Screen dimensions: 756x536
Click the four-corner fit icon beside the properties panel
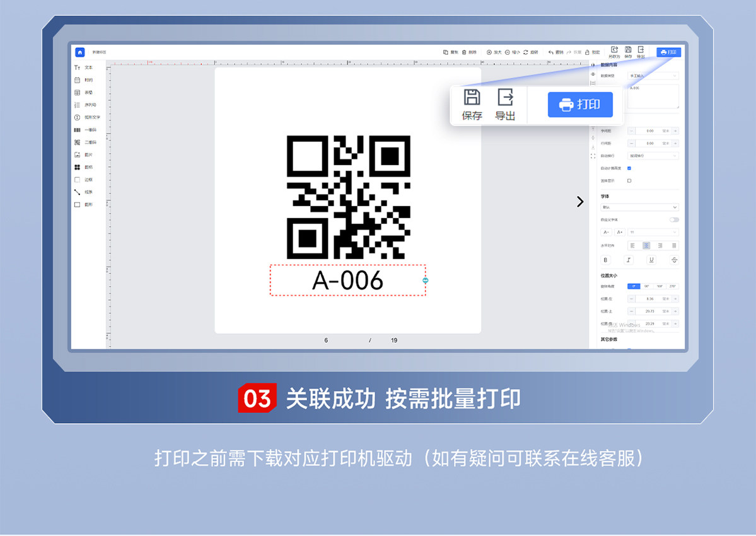(593, 156)
